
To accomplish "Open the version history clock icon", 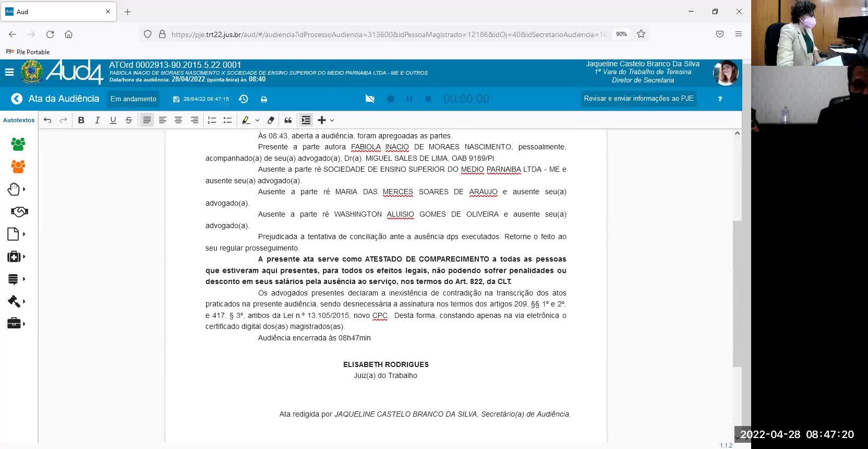I will [x=243, y=99].
